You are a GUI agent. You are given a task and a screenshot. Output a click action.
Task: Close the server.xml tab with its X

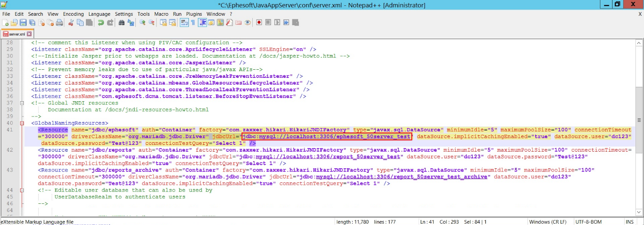(x=29, y=34)
